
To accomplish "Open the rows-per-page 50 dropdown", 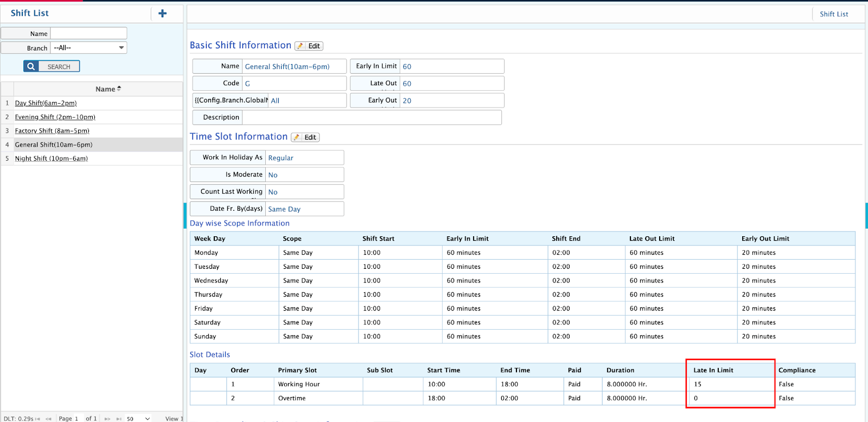I will pyautogui.click(x=138, y=419).
